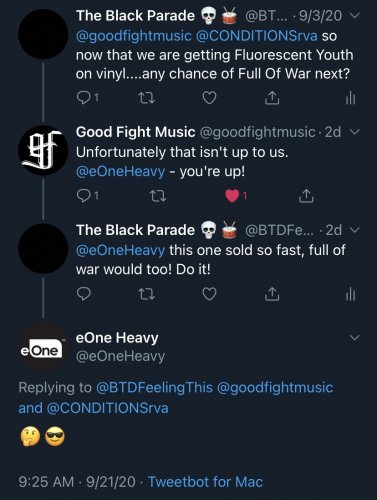
Task: Open the @CONDITIONSrva mention in the first tweet
Action: [256, 35]
